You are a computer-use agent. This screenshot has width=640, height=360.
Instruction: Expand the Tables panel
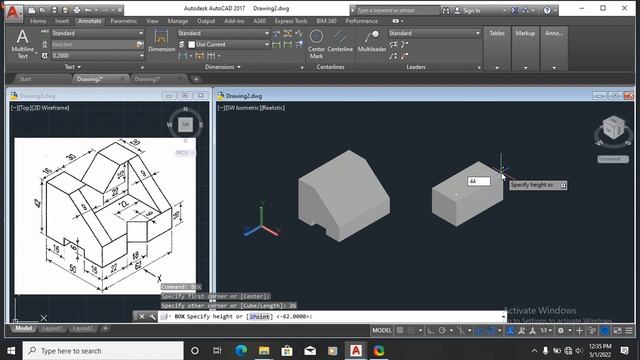click(x=497, y=48)
